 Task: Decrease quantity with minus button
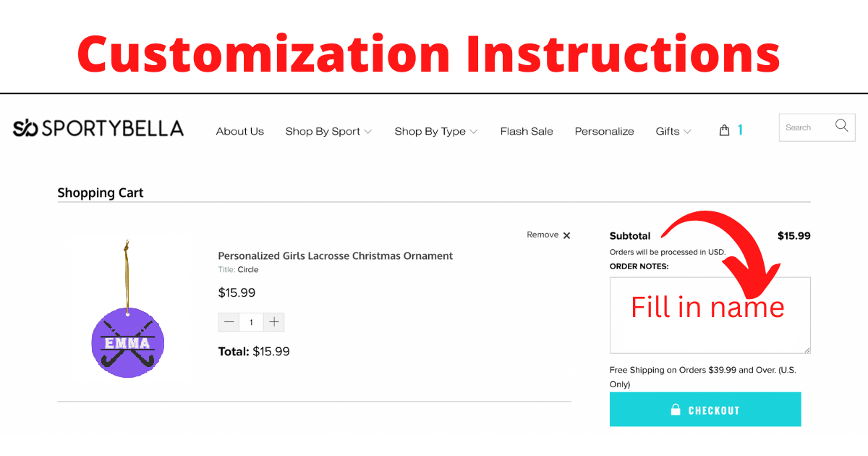pyautogui.click(x=229, y=322)
